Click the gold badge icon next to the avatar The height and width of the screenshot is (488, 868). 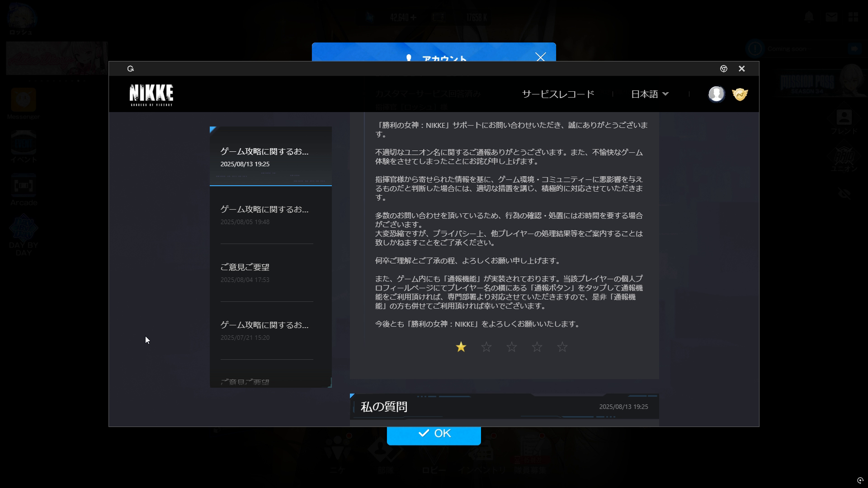click(x=740, y=94)
